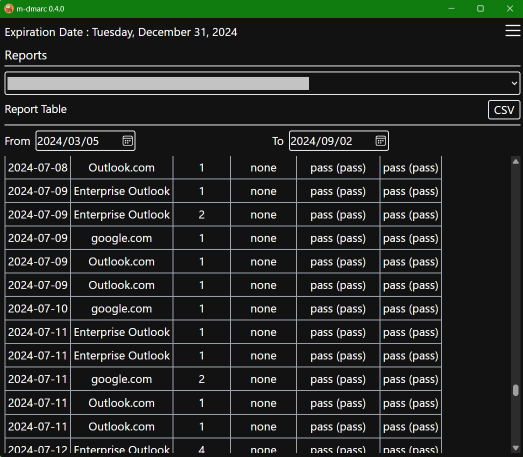Click 'none' in 2024-07-09 google.com row
The image size is (523, 457).
(x=263, y=238)
